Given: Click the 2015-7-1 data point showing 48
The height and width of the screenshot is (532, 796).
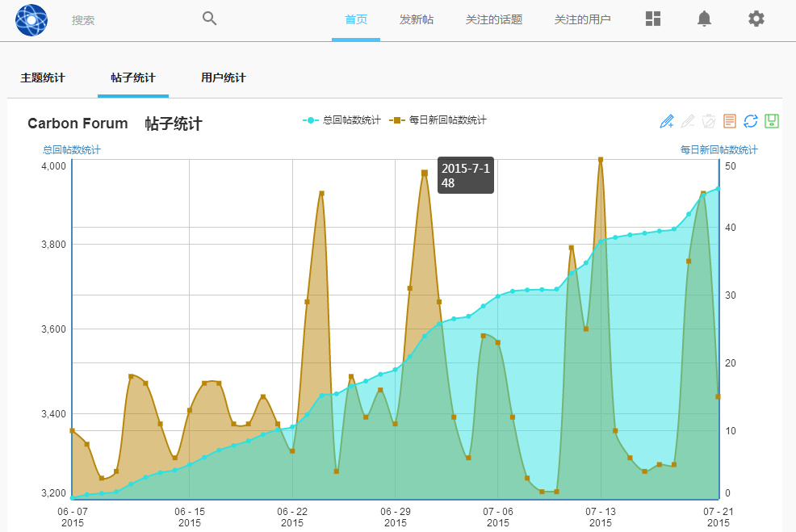Looking at the screenshot, I should click(425, 173).
